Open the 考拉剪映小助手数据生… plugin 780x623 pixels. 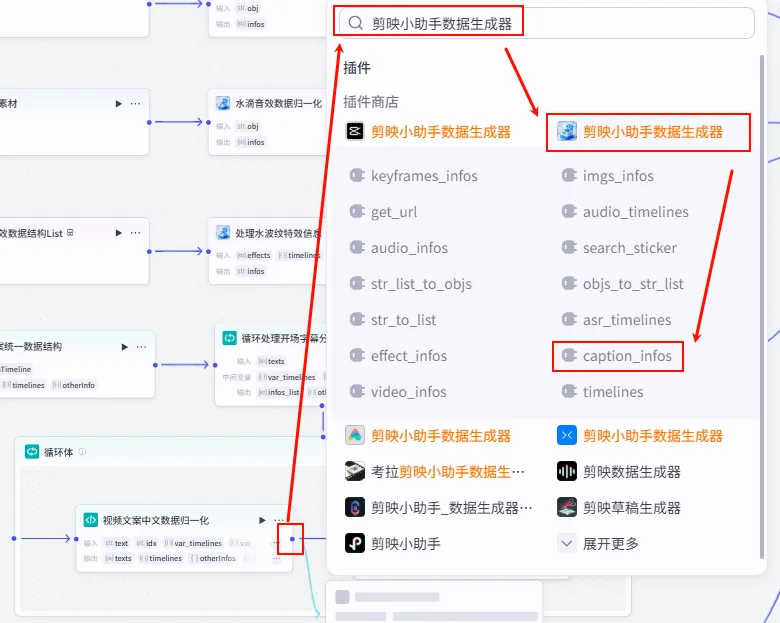(435, 471)
